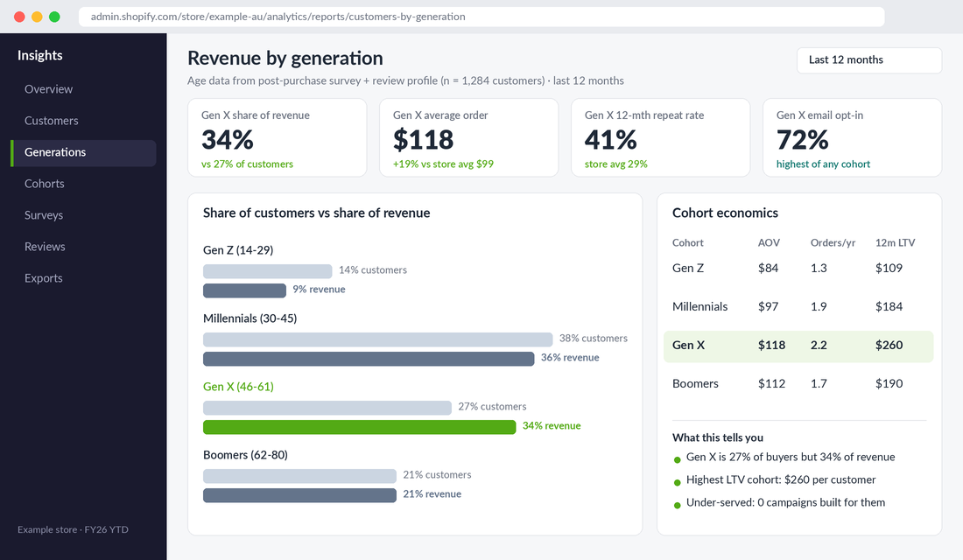Click the AOV column header
Screen dimensions: 963x560
(x=769, y=242)
